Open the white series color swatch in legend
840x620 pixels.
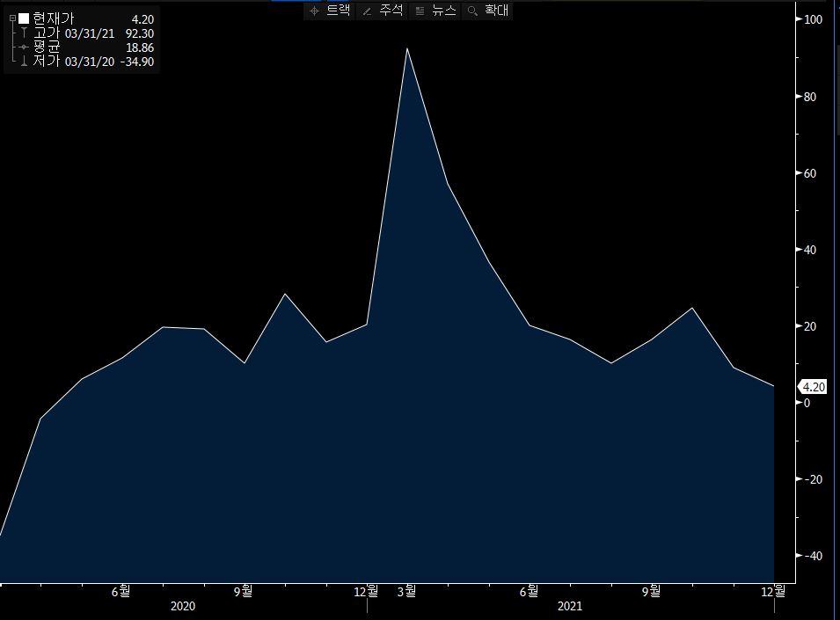pos(24,19)
